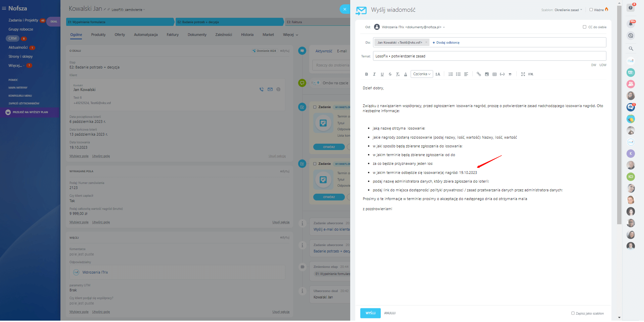Insert a table in message body

point(495,74)
